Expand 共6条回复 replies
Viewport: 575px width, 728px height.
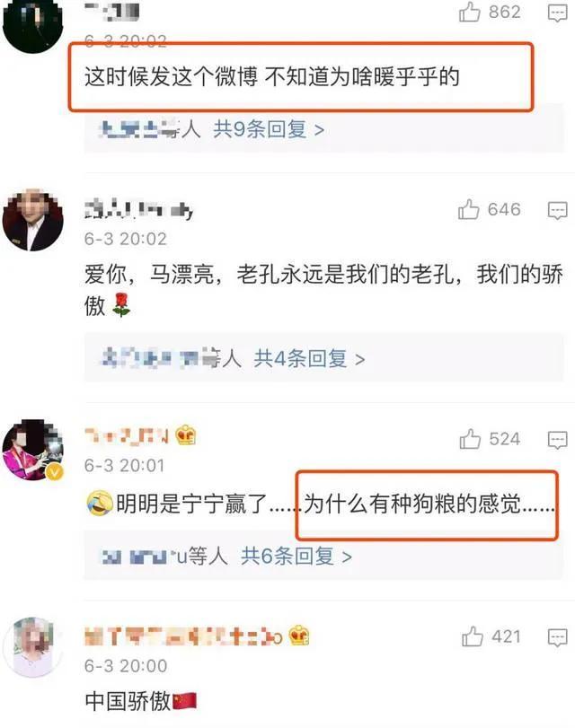coord(296,556)
